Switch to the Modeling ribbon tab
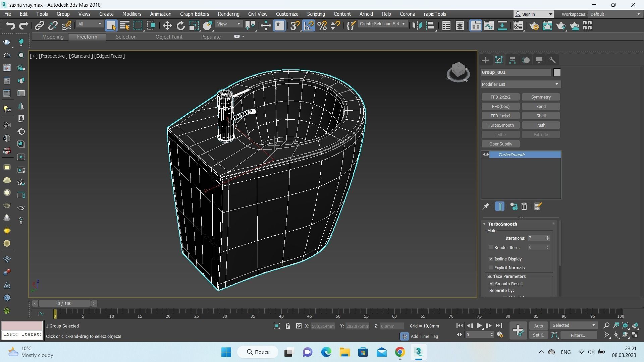 tap(53, 37)
